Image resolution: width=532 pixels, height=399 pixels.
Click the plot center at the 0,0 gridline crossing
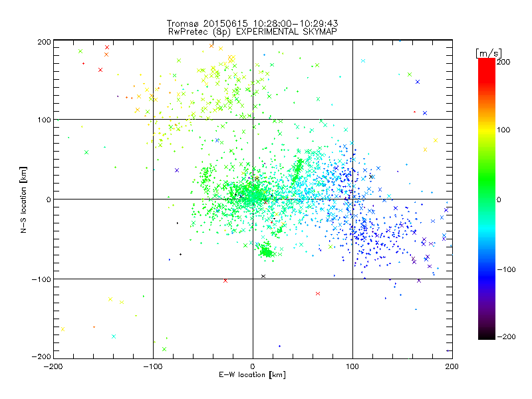click(x=253, y=199)
